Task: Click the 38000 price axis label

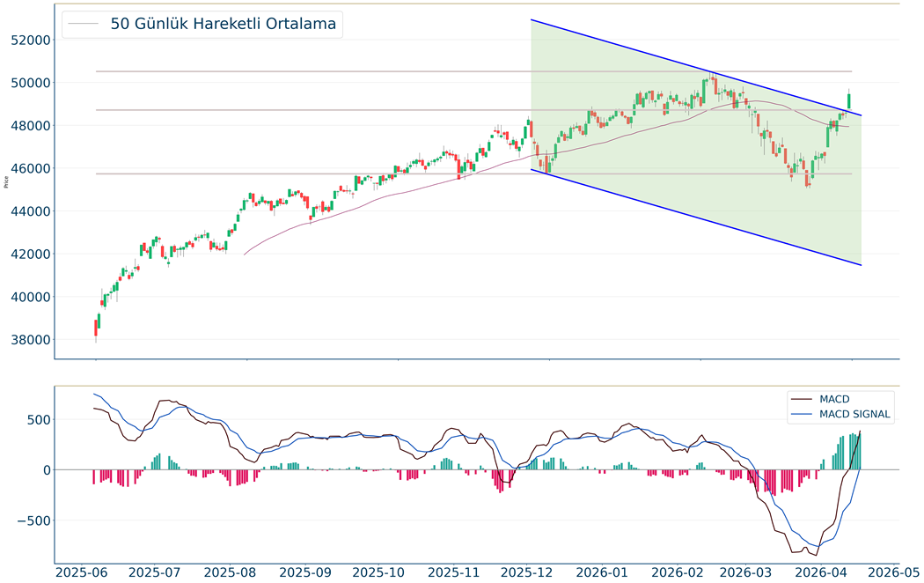Action: pyautogui.click(x=25, y=340)
